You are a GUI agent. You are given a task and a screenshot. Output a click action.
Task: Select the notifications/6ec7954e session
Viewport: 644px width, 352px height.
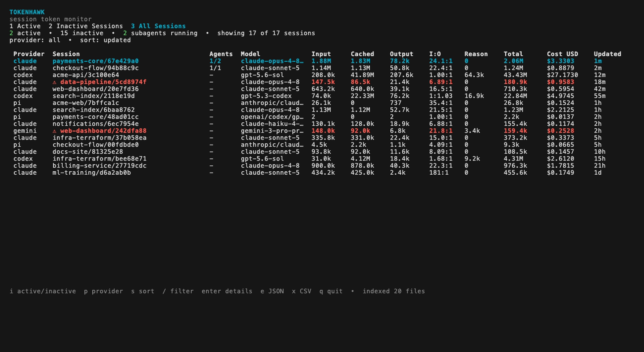[x=95, y=124]
